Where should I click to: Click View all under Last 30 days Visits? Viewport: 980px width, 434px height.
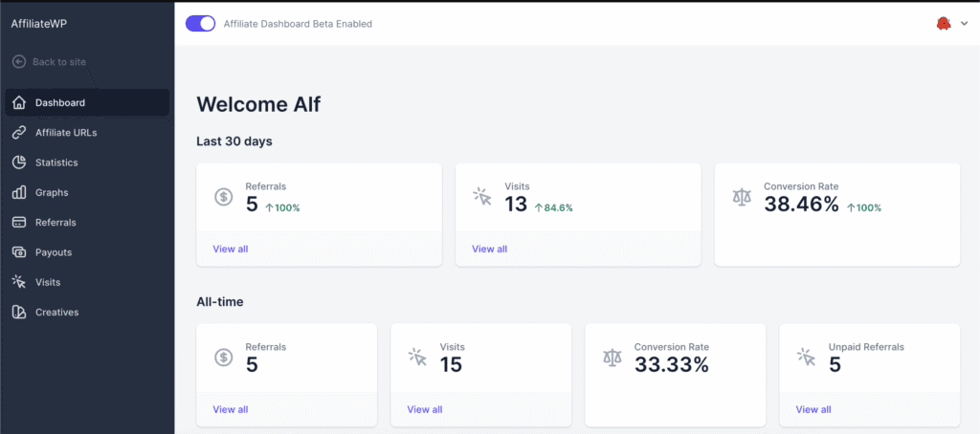(489, 249)
